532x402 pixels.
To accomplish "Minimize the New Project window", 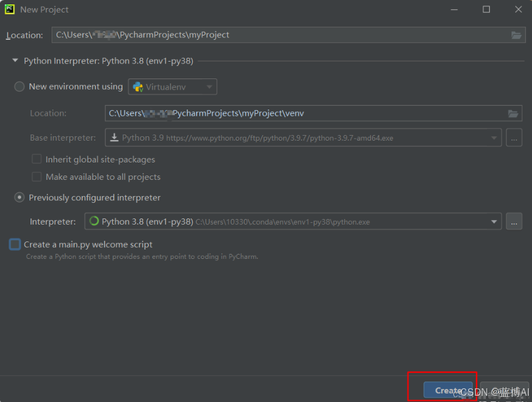I will (454, 9).
